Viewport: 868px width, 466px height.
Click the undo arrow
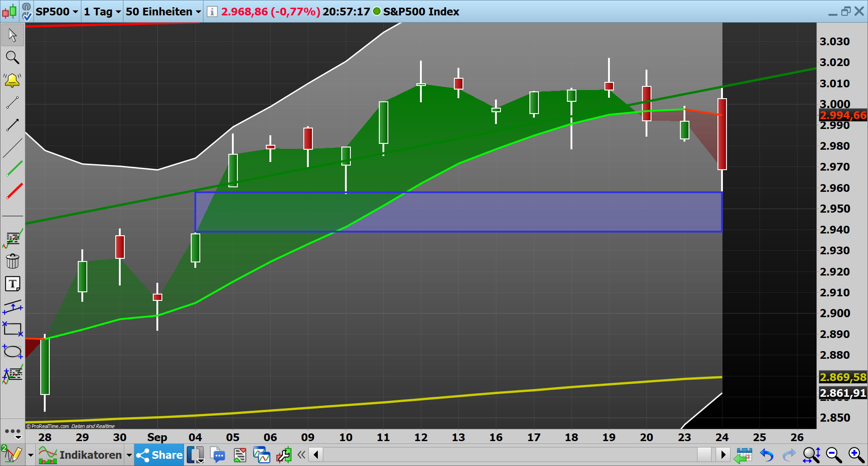point(767,455)
